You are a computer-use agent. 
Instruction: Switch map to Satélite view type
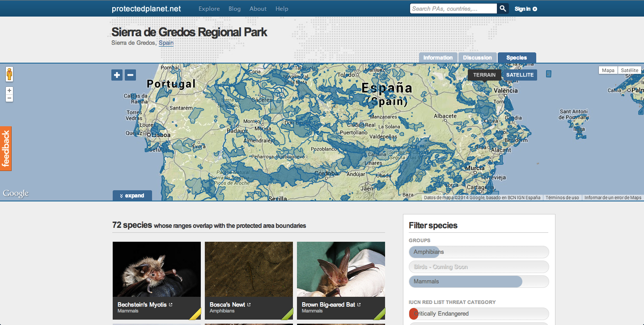click(629, 70)
